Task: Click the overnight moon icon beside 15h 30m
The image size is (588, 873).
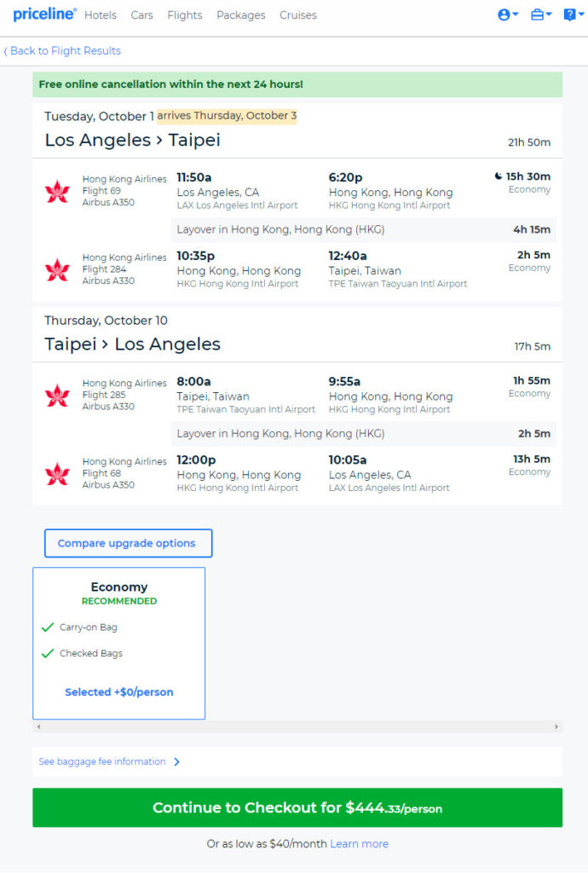Action: click(498, 176)
